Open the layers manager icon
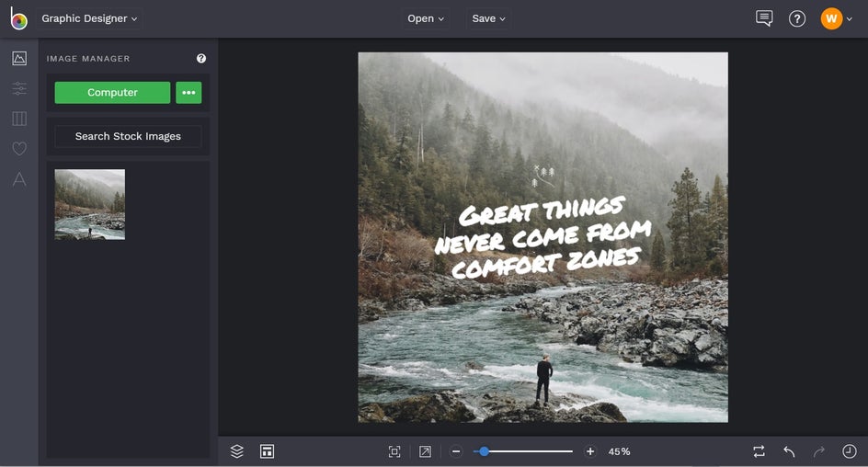 coord(237,451)
